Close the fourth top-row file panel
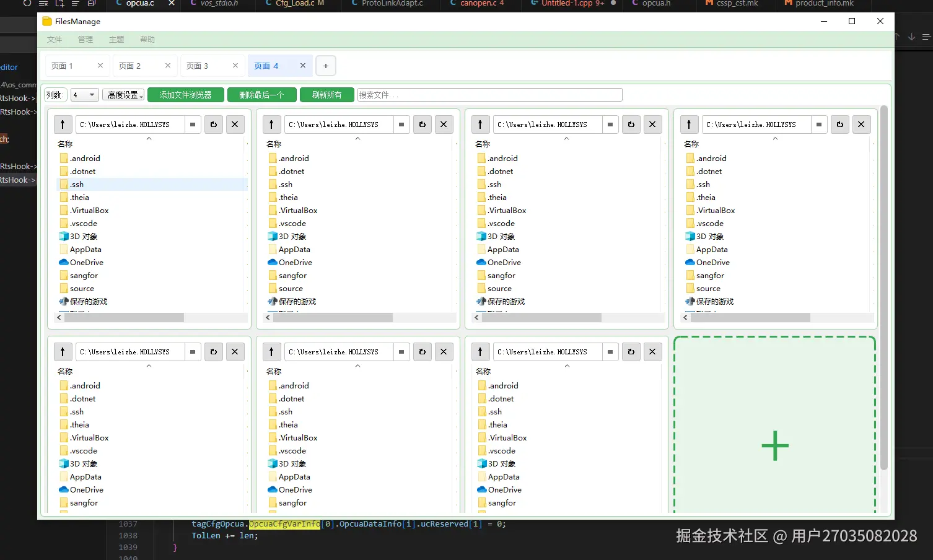 [861, 125]
